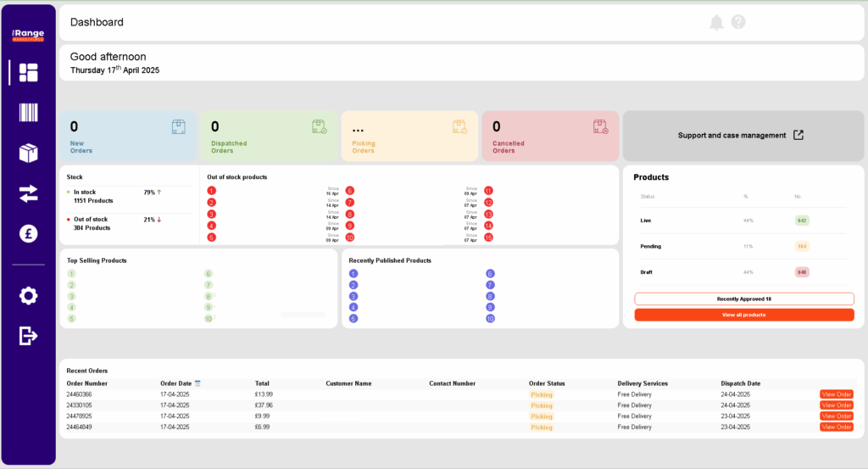Click the transfer arrows icon in sidebar

[28, 193]
